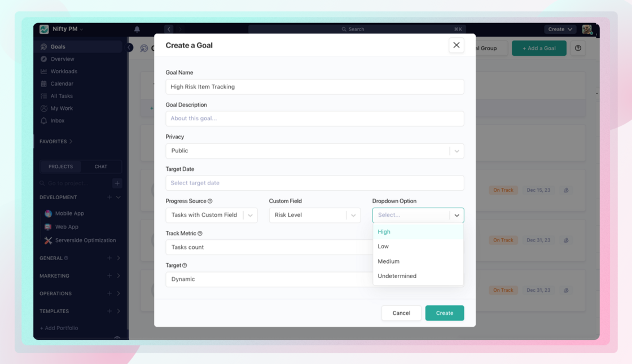Close the Create a Goal dialog
Viewport: 632px width, 364px height.
click(456, 46)
